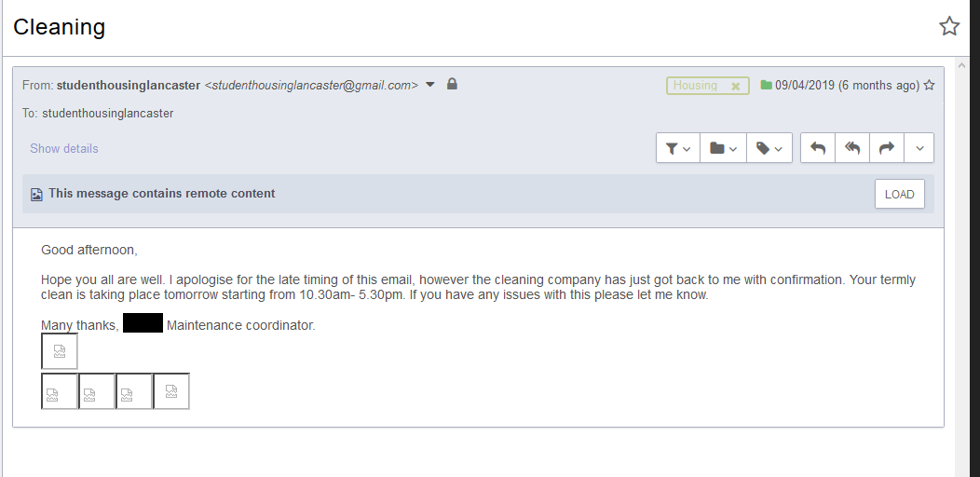Click the Housing label tag
Screen dimensions: 980x477
695,86
